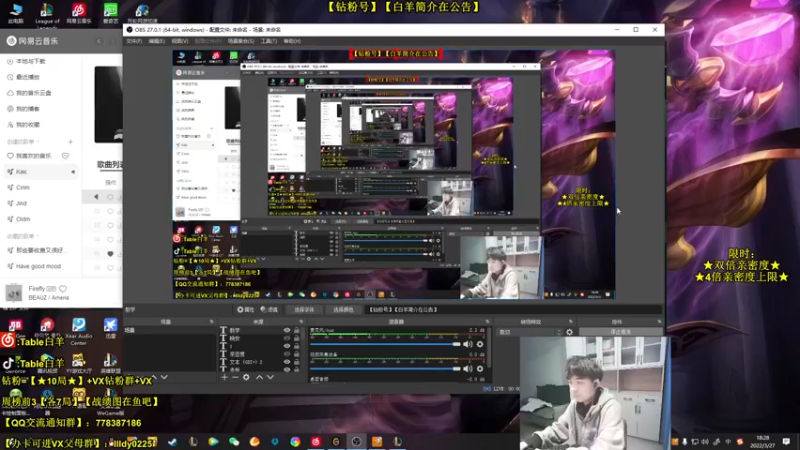Open the Xear Audio Center desktop icon
This screenshot has width=800, height=450.
[x=79, y=331]
